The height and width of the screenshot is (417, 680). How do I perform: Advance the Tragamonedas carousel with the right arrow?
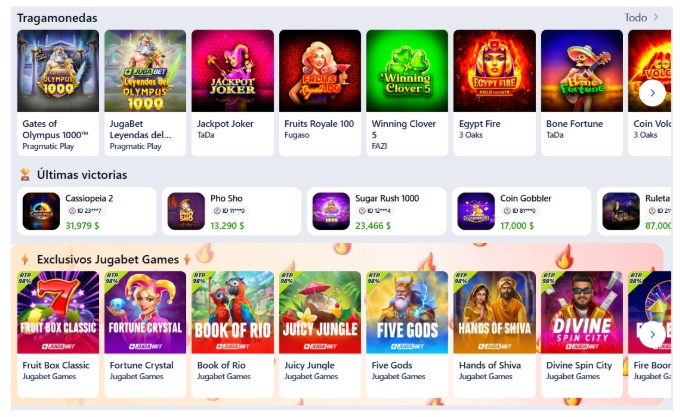tap(652, 93)
